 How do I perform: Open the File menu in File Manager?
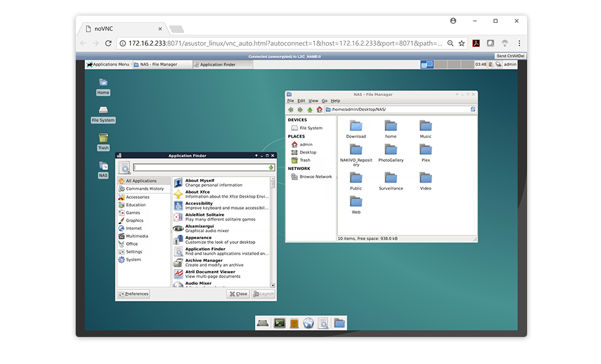point(291,100)
